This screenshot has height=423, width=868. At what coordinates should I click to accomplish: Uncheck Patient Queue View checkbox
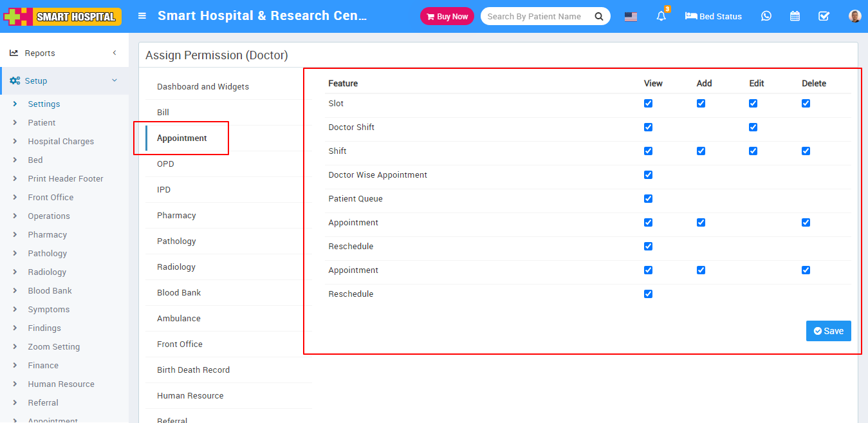click(x=648, y=198)
